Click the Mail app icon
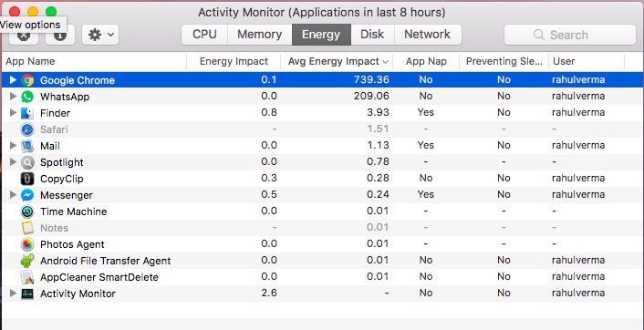The image size is (644, 330). pyautogui.click(x=27, y=146)
